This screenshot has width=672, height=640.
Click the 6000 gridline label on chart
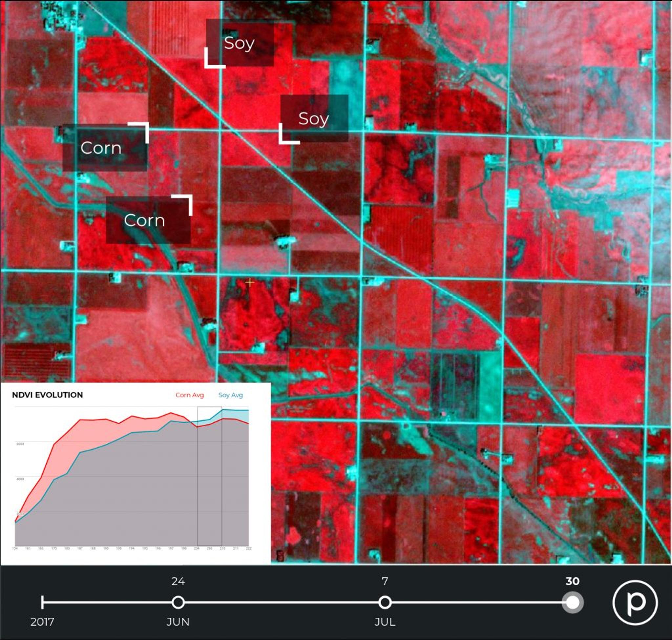tap(20, 444)
